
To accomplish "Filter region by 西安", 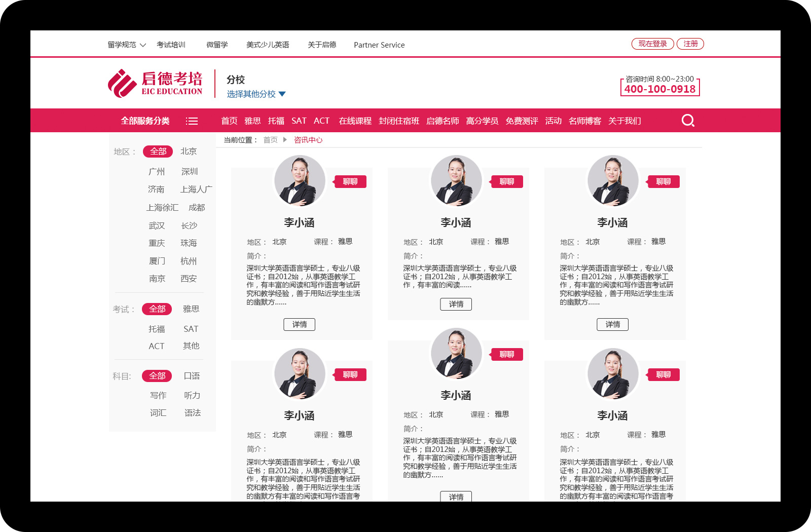I will point(189,279).
